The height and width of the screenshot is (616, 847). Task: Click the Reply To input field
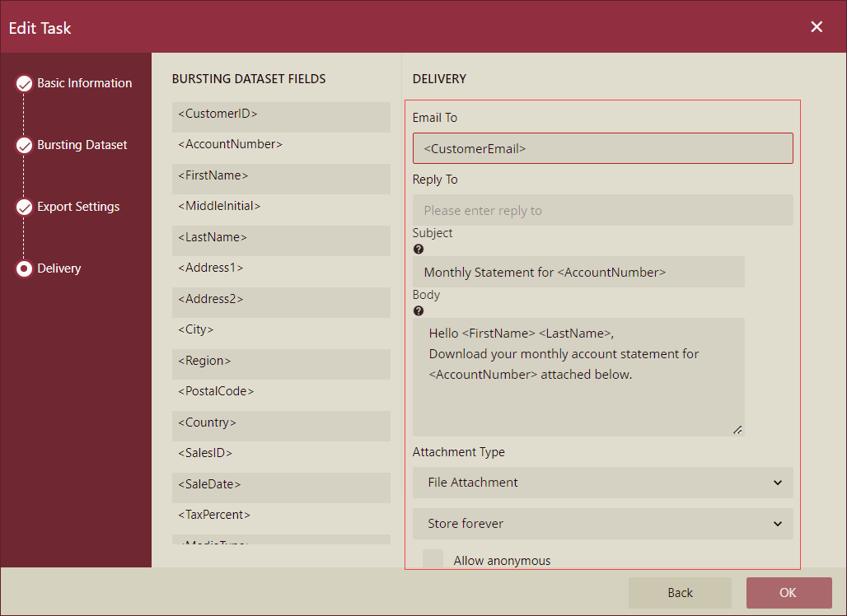[x=602, y=210]
